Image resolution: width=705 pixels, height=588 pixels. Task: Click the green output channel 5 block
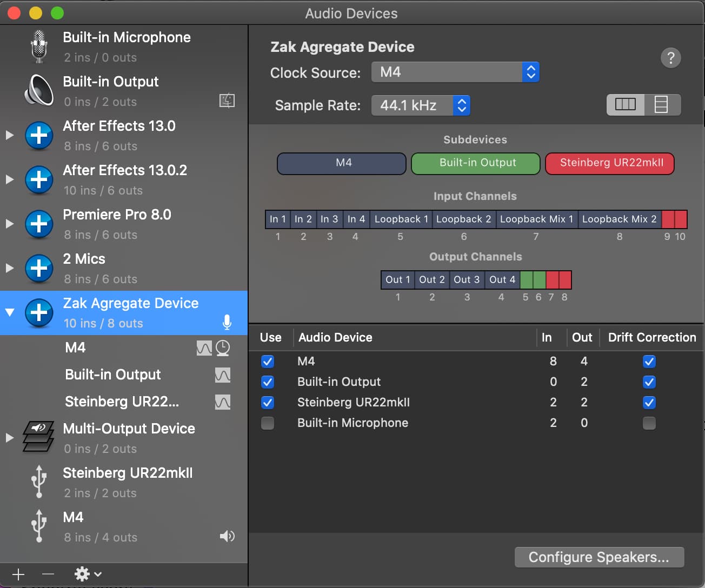(526, 280)
